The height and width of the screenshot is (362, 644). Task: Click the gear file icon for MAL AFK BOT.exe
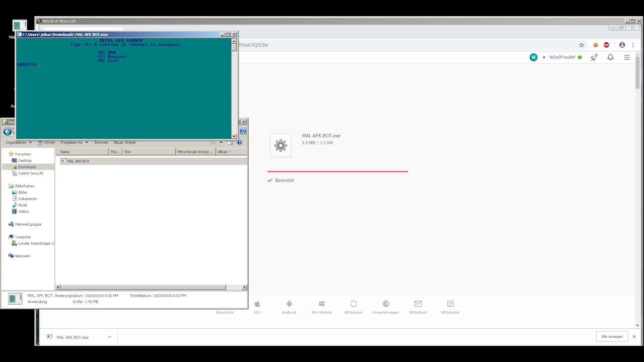[281, 146]
